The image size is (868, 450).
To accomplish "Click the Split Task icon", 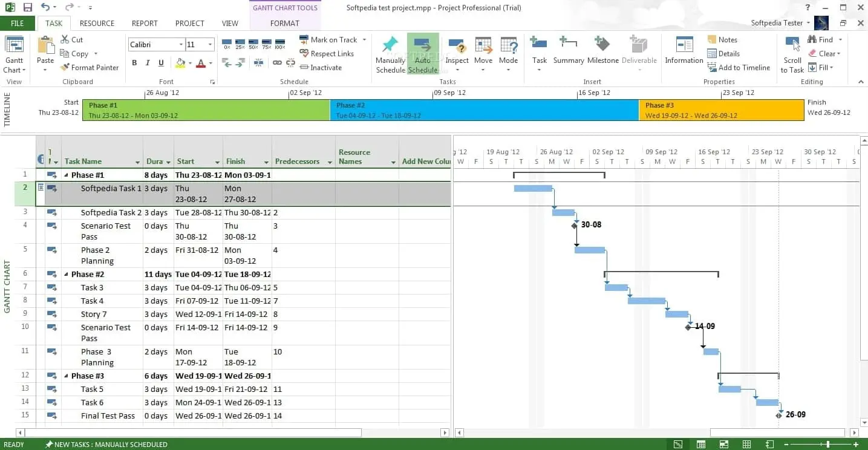I will point(258,62).
